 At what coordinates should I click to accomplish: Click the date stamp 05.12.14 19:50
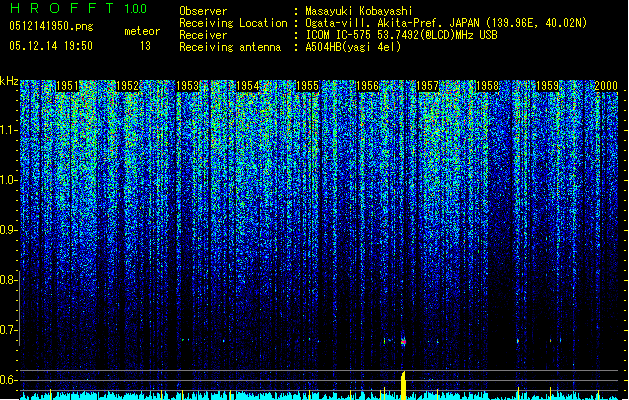(x=51, y=46)
